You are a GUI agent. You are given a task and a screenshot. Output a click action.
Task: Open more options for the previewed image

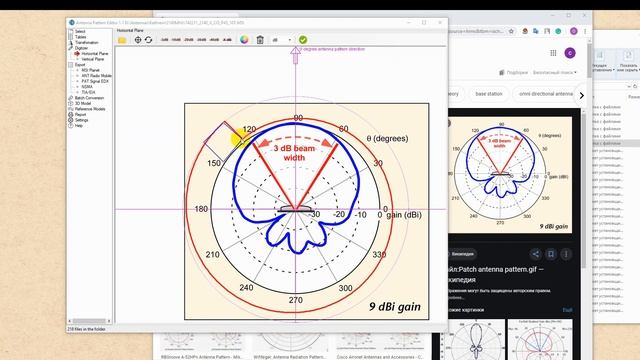tap(566, 254)
